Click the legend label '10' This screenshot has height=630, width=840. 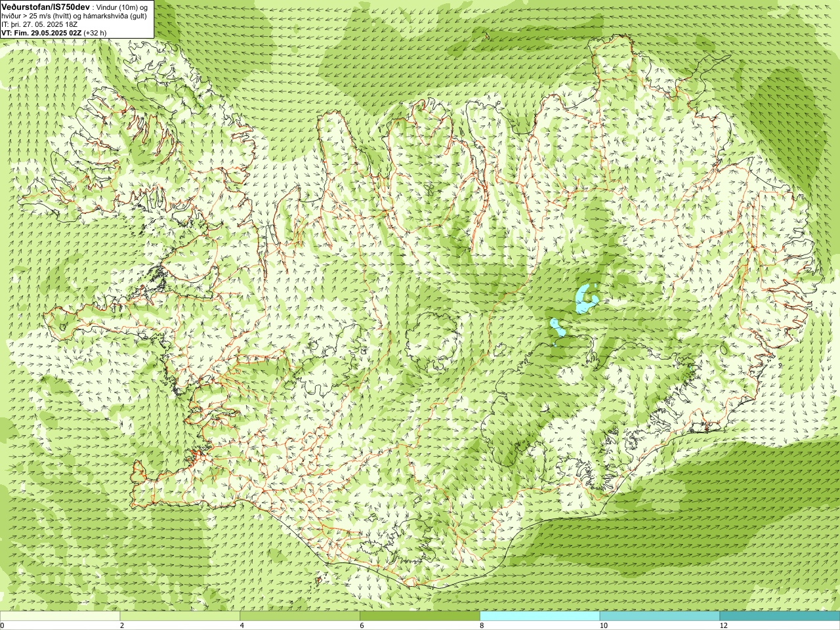[x=603, y=625]
